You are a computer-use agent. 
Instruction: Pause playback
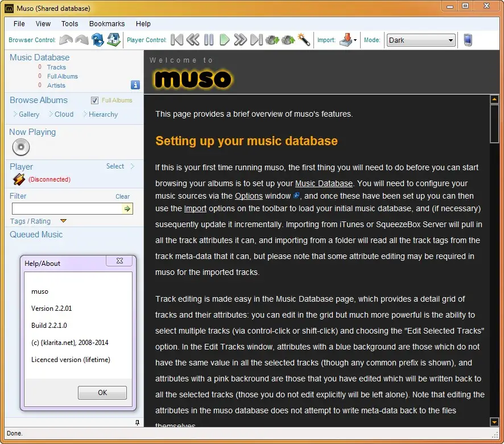tap(209, 40)
